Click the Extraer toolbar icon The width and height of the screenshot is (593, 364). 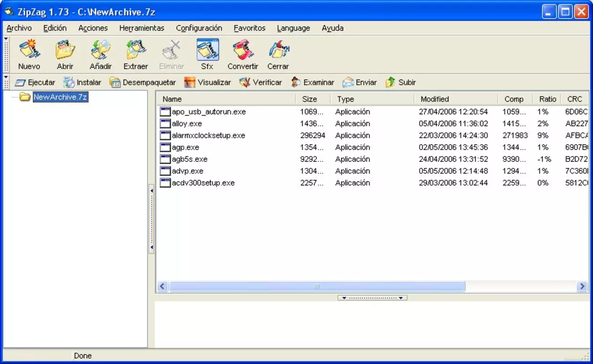pos(136,55)
